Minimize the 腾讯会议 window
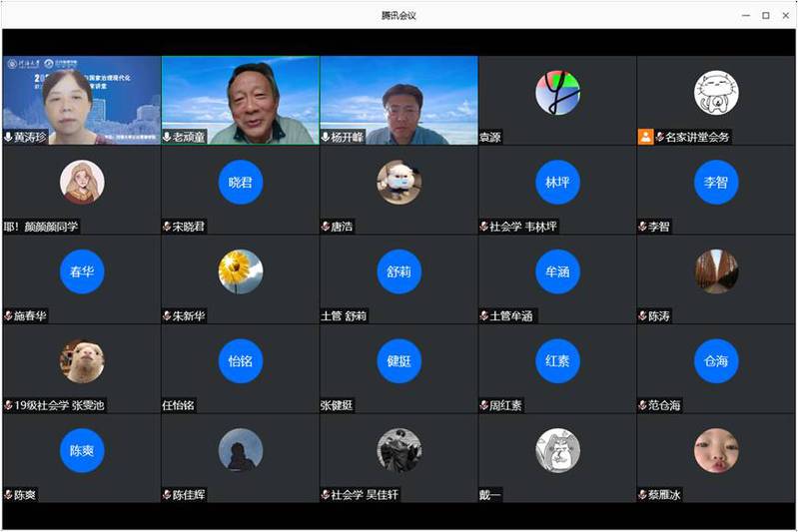Screen dimensions: 798x532 click(745, 15)
